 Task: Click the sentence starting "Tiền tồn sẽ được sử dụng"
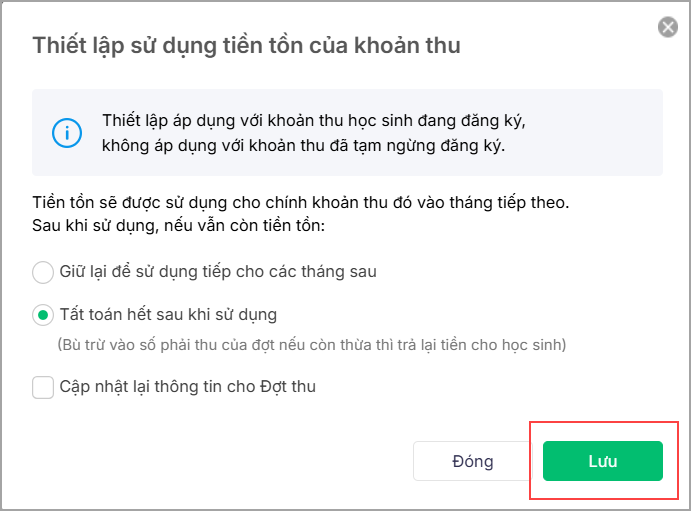tap(300, 202)
